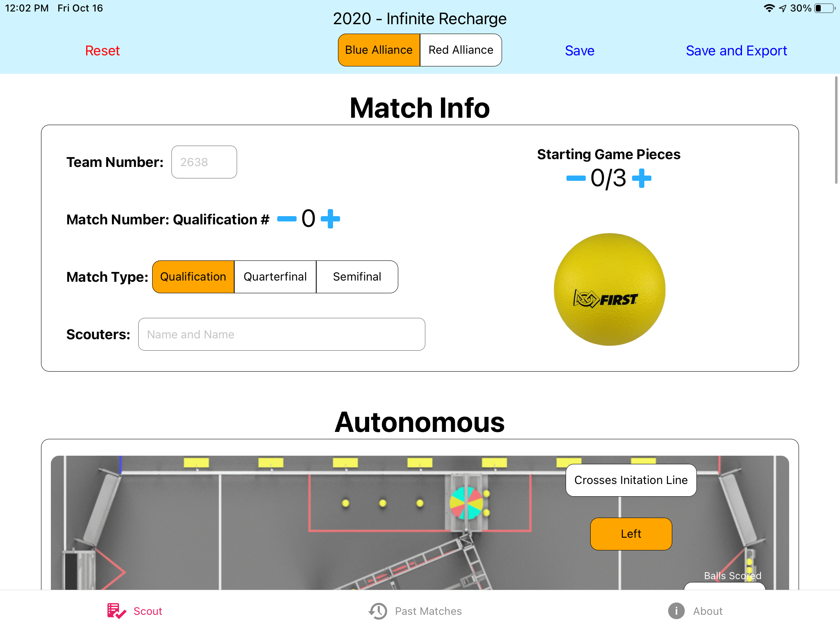Tap the yellow FIRST power cell ball
The width and height of the screenshot is (840, 630).
pos(609,290)
